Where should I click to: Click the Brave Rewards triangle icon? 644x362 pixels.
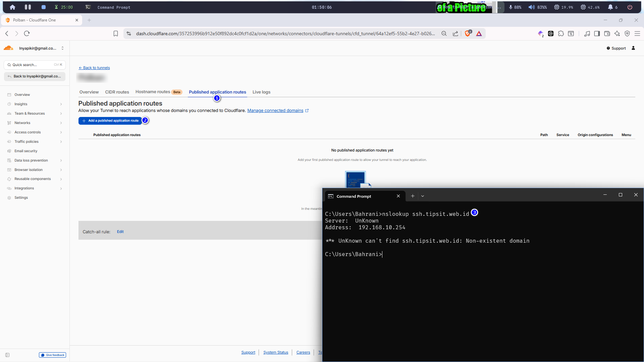click(x=479, y=34)
